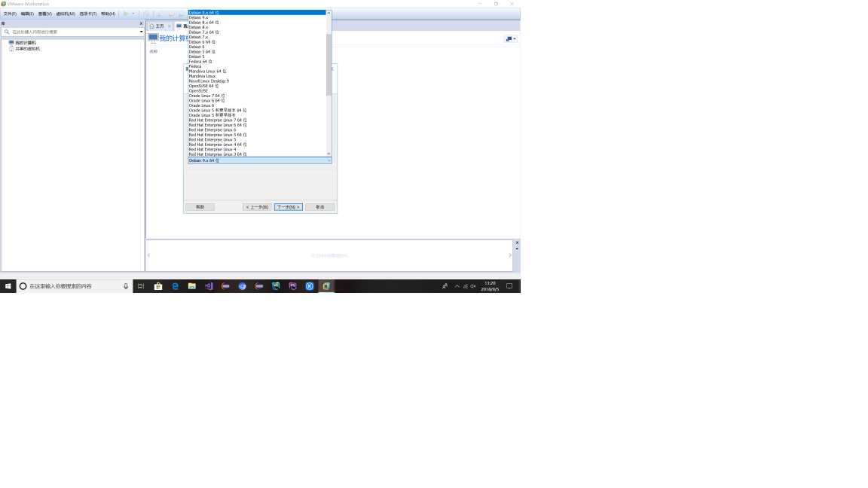Open Microsoft Store from taskbar
Image resolution: width=868 pixels, height=488 pixels.
point(157,286)
